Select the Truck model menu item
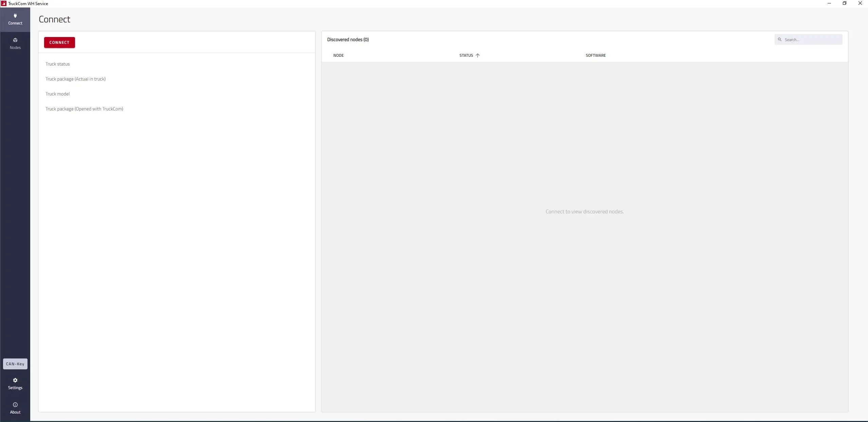This screenshot has width=868, height=422. (58, 93)
